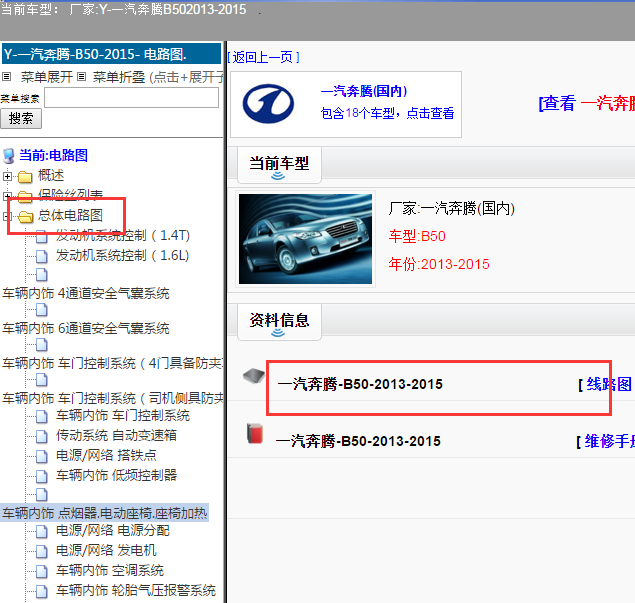This screenshot has width=635, height=603.
Task: Click 一汽奔腾-B50-2013-2015 in 线路图 row
Action: pyautogui.click(x=360, y=384)
